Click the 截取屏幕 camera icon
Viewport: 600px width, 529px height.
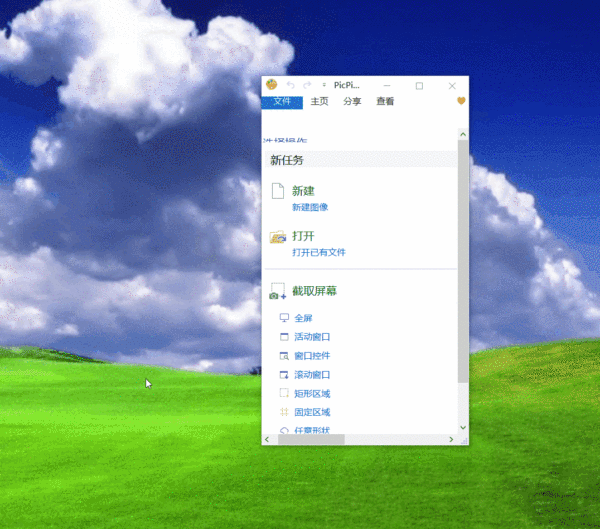click(x=278, y=291)
